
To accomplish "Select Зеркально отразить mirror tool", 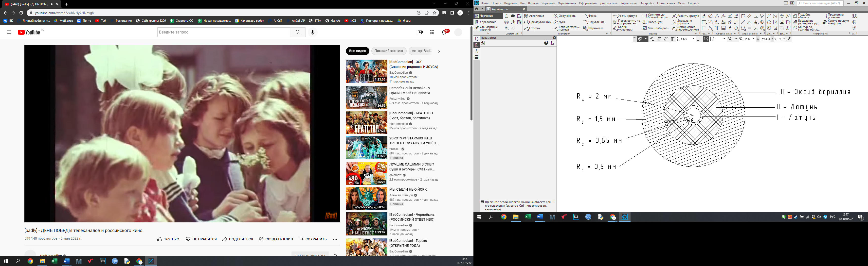I will 682,22.
